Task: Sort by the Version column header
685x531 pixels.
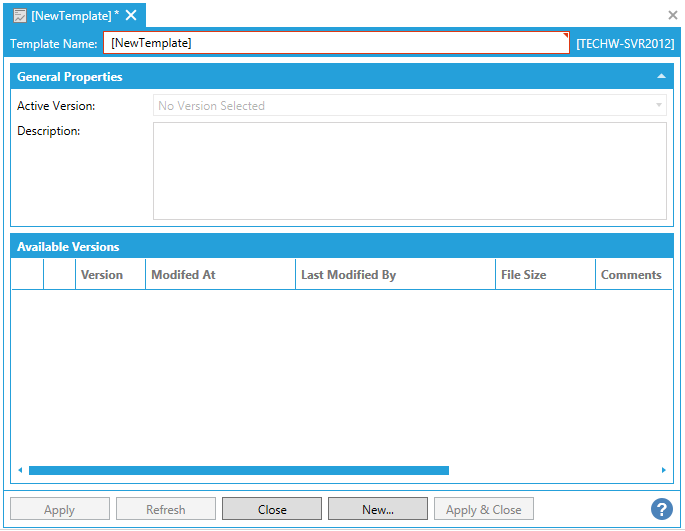Action: 102,275
